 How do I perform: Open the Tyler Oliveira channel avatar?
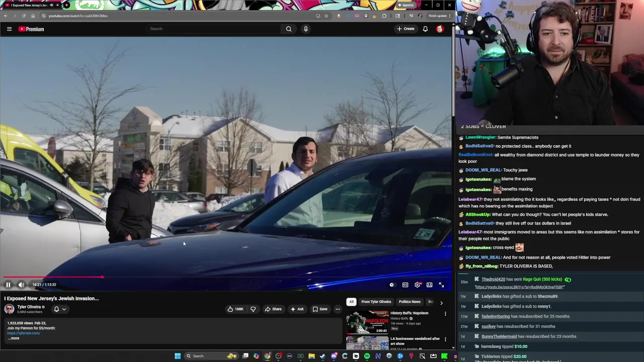tap(9, 309)
